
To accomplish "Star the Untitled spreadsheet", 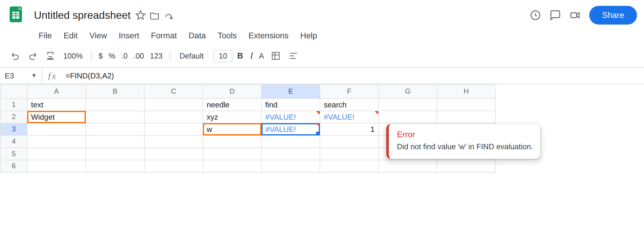I will click(x=141, y=15).
